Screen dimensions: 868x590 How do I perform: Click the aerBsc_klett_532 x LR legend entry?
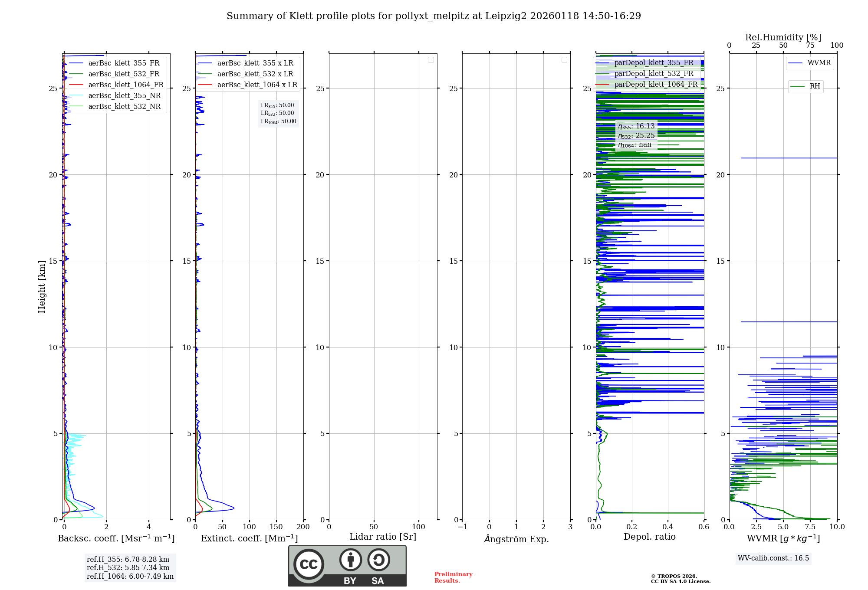(255, 74)
